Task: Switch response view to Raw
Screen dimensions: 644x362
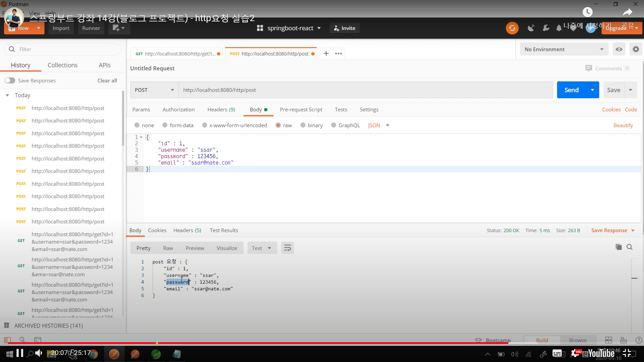Action: pos(168,248)
